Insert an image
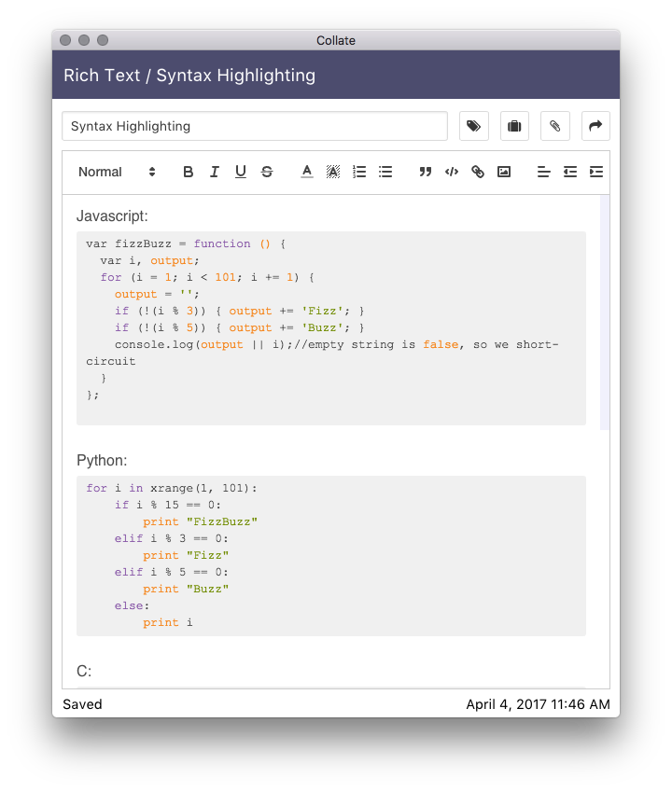The image size is (672, 792). tap(504, 172)
